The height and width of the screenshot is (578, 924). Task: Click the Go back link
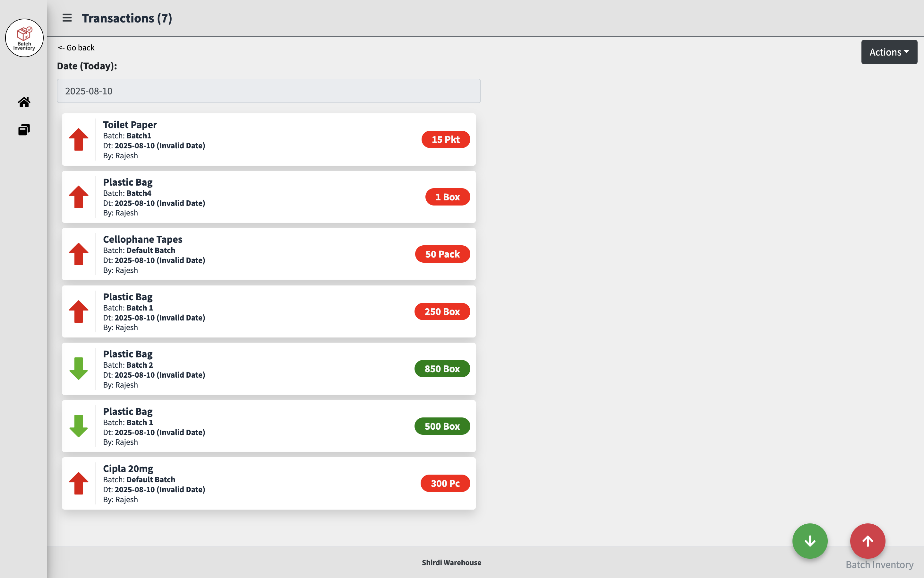click(76, 48)
